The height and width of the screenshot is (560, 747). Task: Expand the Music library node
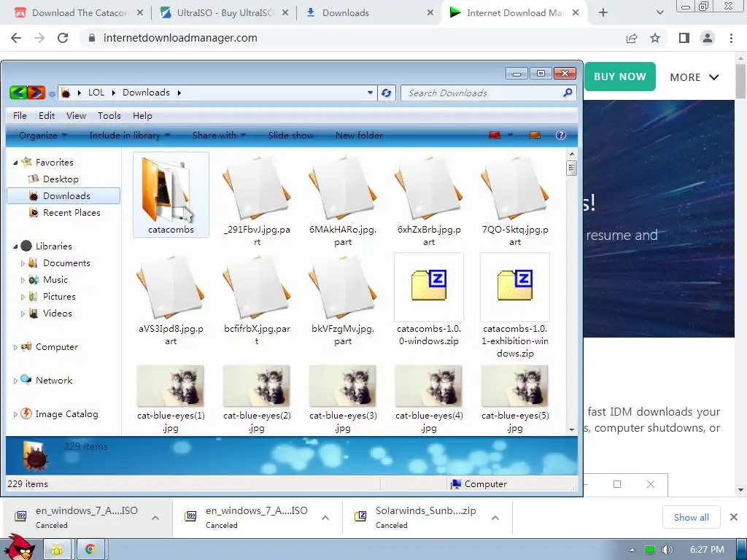click(23, 280)
